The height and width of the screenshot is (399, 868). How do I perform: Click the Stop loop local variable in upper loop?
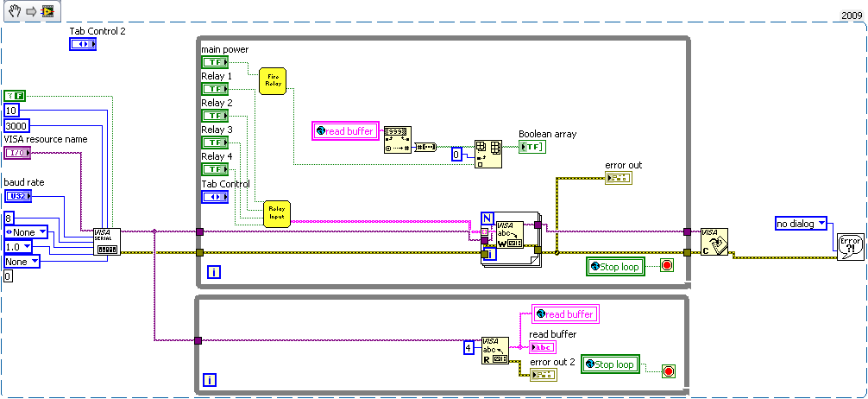(614, 267)
